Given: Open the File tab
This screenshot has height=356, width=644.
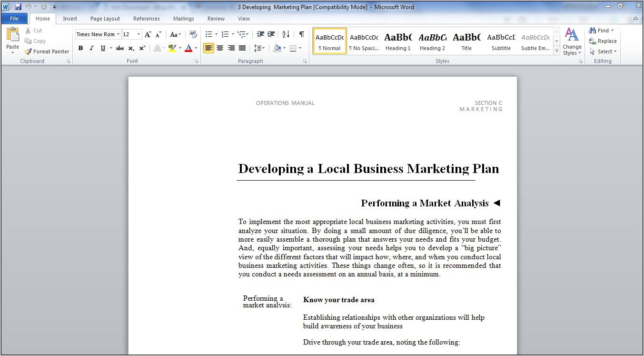Looking at the screenshot, I should pyautogui.click(x=14, y=19).
